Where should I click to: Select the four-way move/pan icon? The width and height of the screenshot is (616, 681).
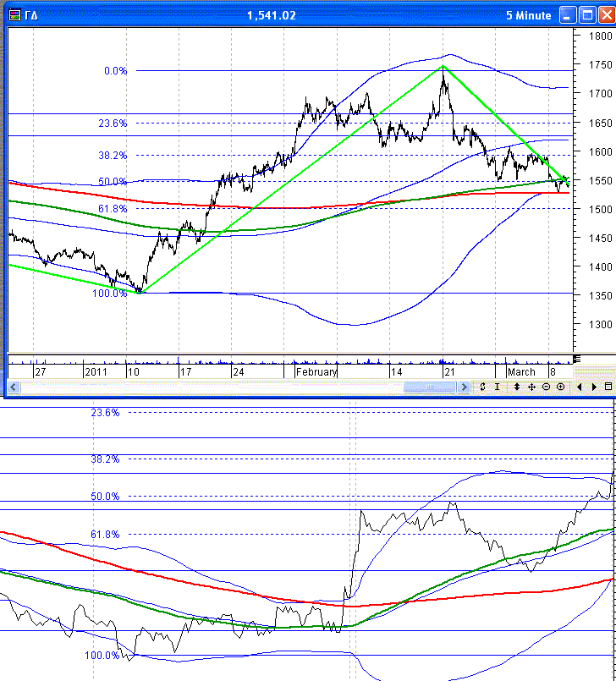click(531, 387)
